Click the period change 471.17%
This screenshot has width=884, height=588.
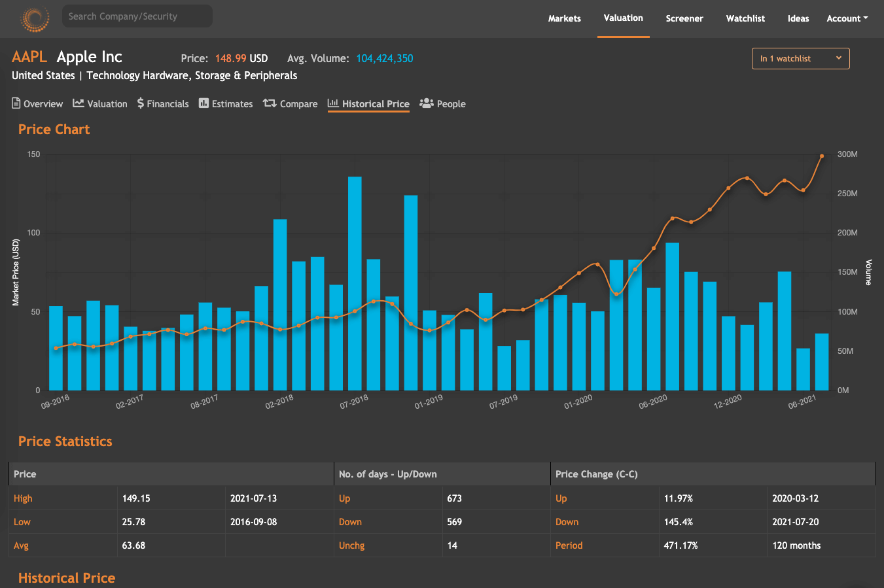click(681, 545)
